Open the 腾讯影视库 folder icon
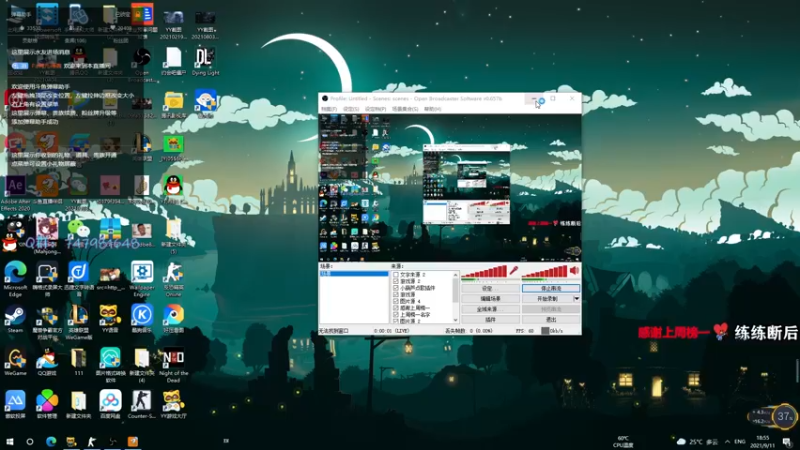800x450 pixels. click(173, 105)
